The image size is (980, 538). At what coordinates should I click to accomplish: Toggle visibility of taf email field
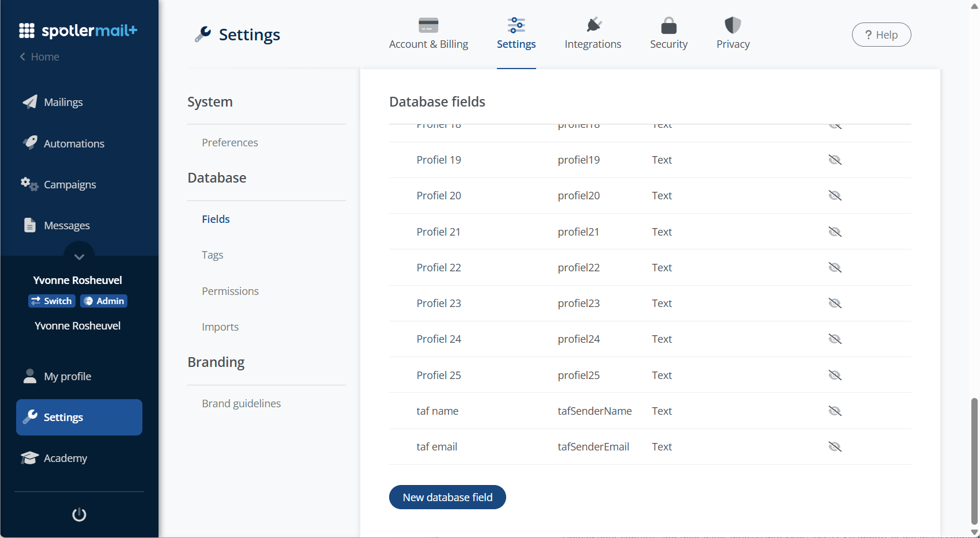pyautogui.click(x=835, y=446)
